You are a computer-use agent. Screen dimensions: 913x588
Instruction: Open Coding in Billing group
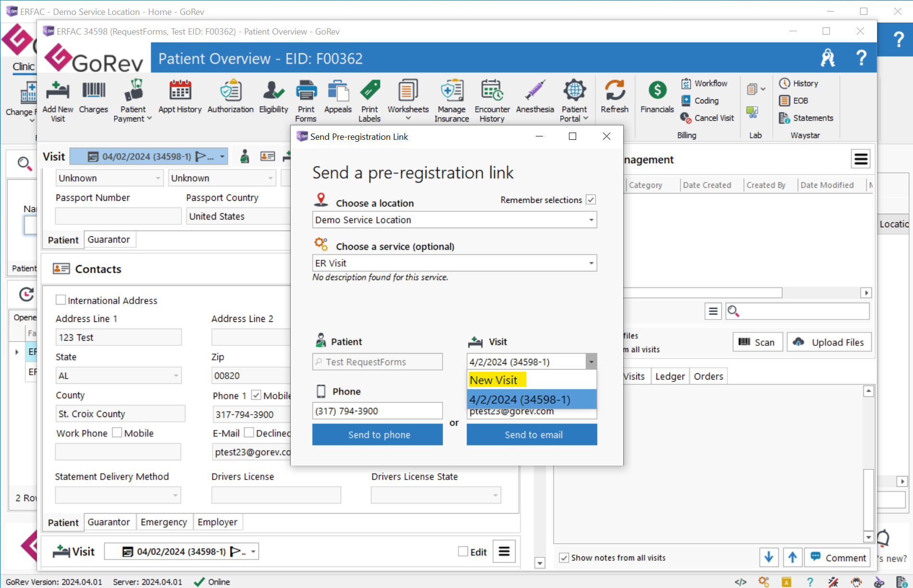(700, 101)
